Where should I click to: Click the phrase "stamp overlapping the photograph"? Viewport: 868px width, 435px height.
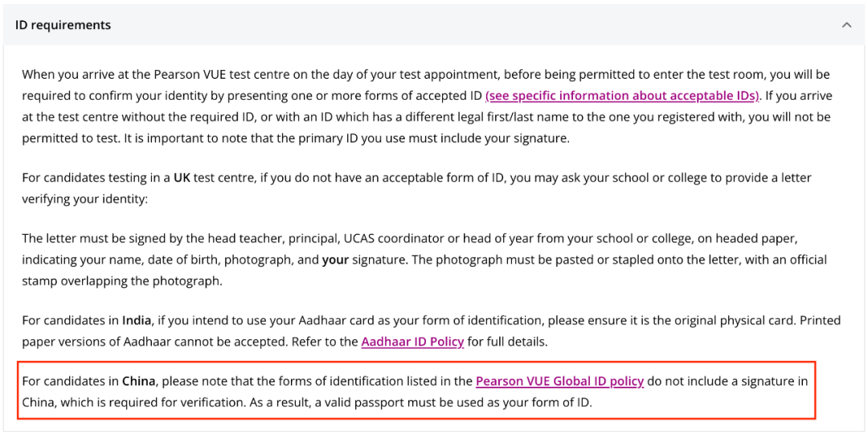click(122, 281)
